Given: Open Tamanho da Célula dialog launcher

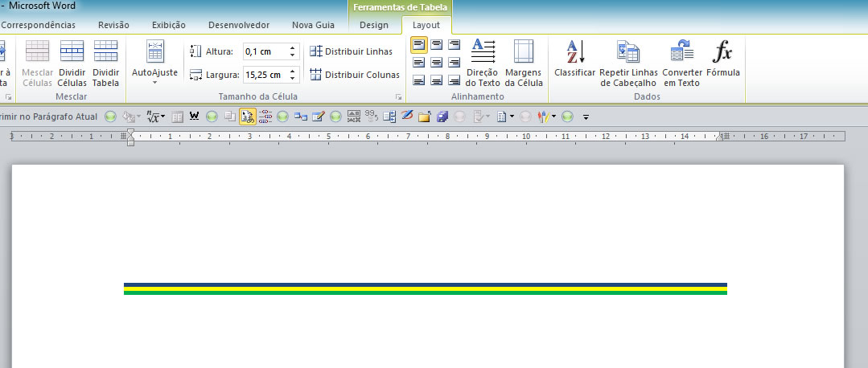Looking at the screenshot, I should [x=398, y=96].
